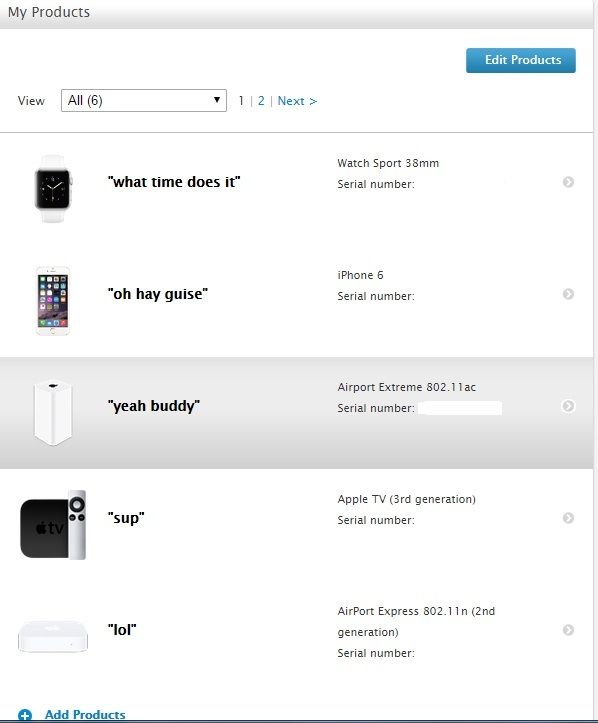Click the AirPort Express row arrow icon
This screenshot has height=723, width=598.
[x=568, y=630]
